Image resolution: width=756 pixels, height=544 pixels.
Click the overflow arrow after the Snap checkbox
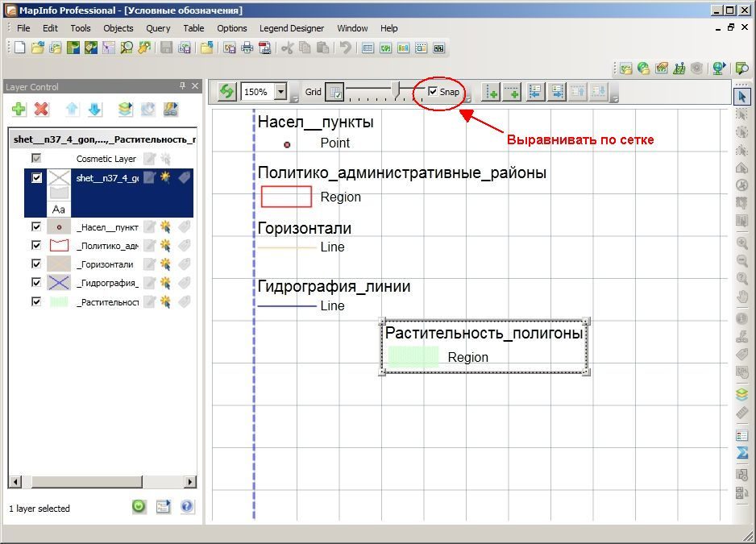467,98
